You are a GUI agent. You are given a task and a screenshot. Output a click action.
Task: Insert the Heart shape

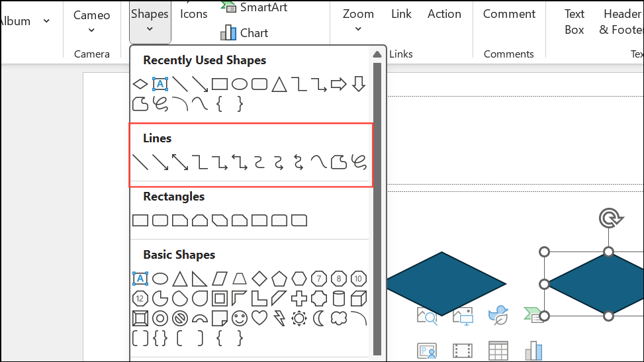259,318
